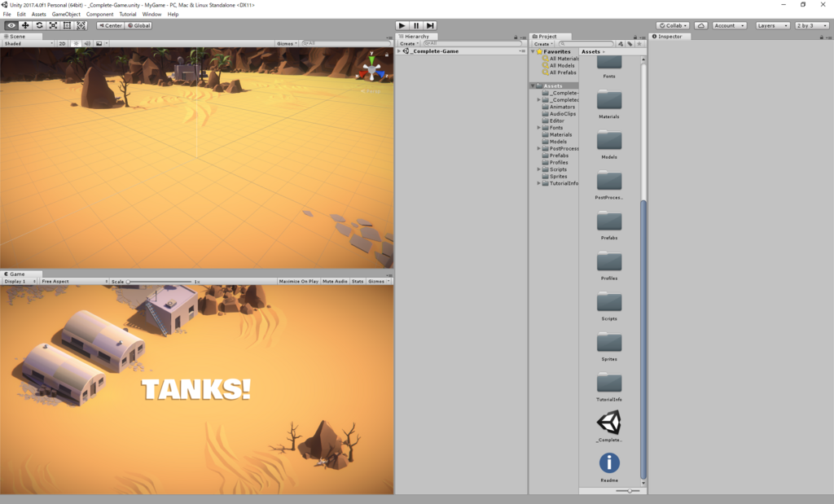Toggle Global handle rotation

point(138,25)
